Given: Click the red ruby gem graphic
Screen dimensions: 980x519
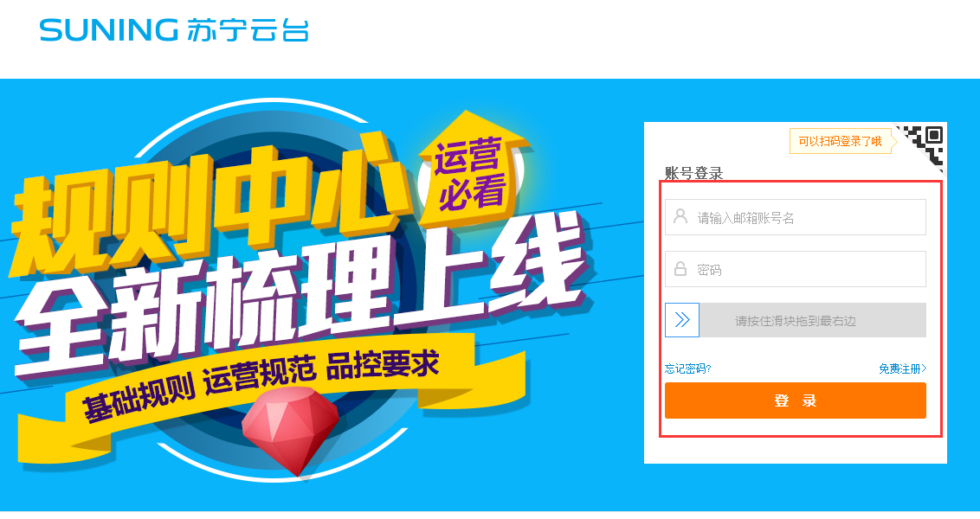Looking at the screenshot, I should (x=290, y=429).
